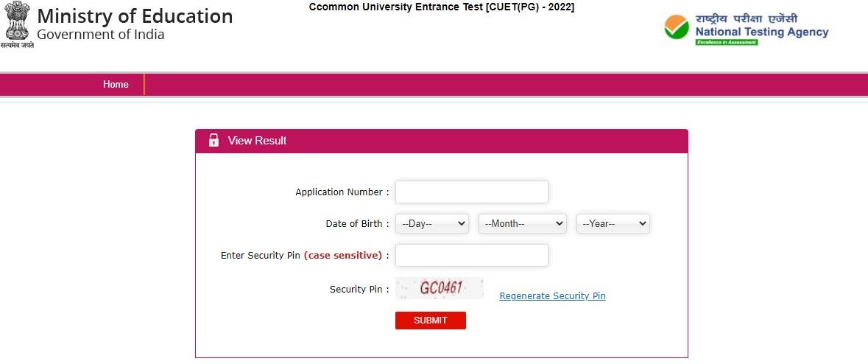Expand the Day dropdown for birth date

(x=432, y=224)
